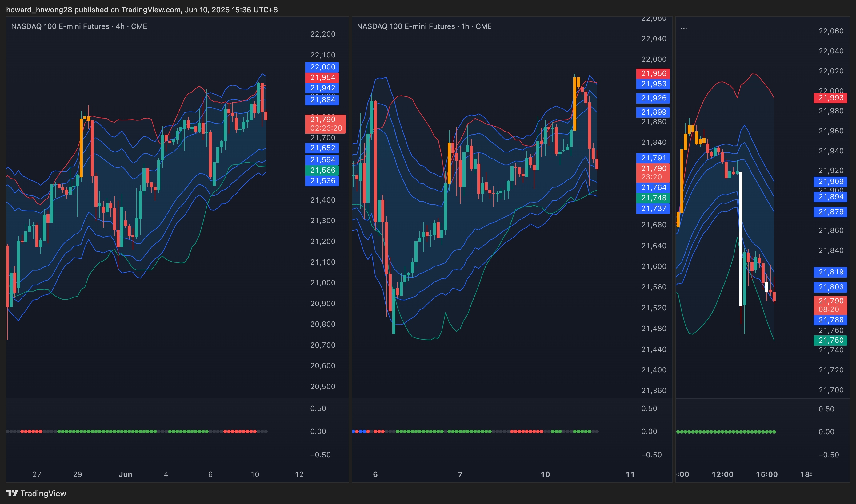Select the blue 22,000 price label
Image resolution: width=856 pixels, height=504 pixels.
coord(322,67)
